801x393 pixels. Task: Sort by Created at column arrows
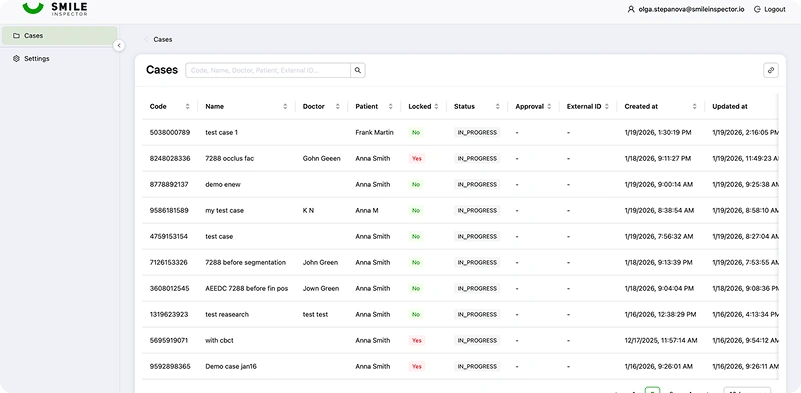coord(695,107)
